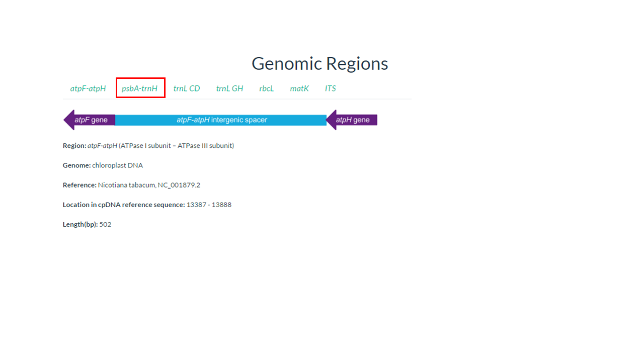Click the 'Genome:' label
This screenshot has height=362, width=644.
click(76, 165)
